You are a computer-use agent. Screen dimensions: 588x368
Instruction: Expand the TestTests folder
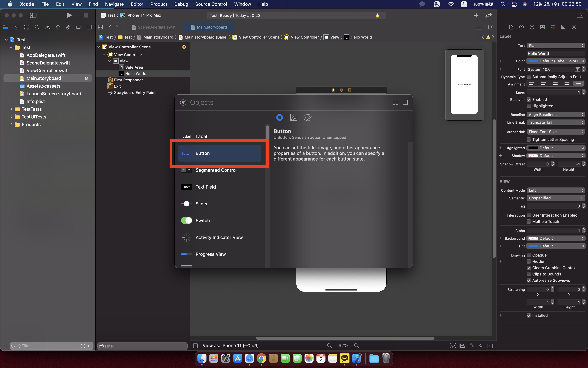click(x=11, y=109)
